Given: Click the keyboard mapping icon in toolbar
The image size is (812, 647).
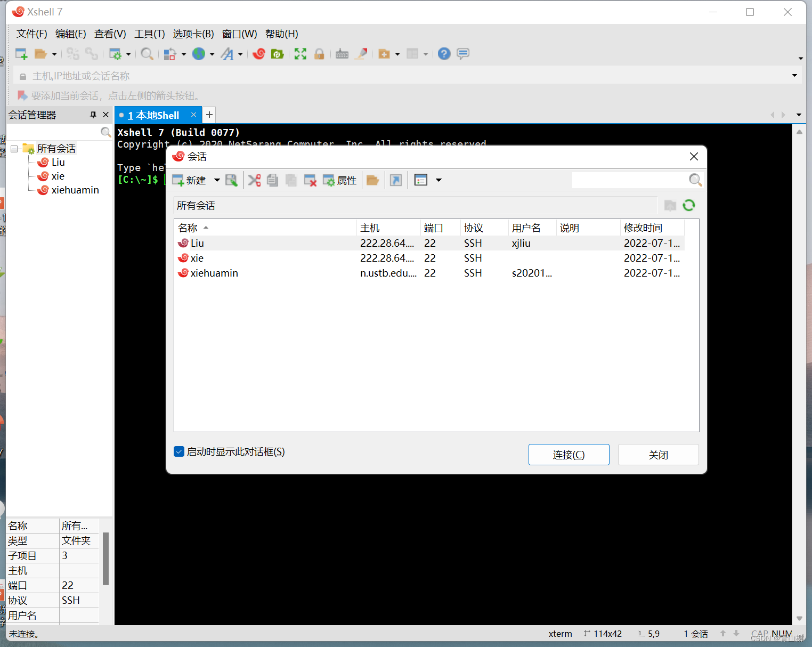Looking at the screenshot, I should (x=342, y=54).
